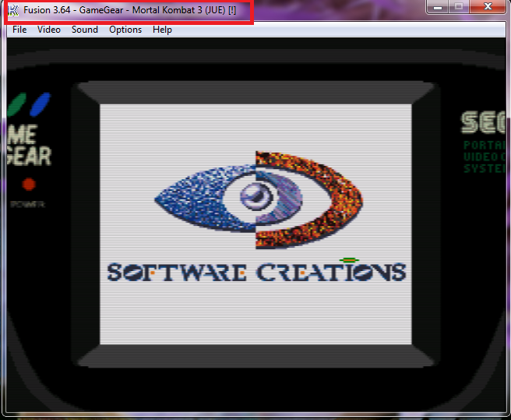Click the red POWER light on bezel
The height and width of the screenshot is (420, 511).
(x=29, y=185)
